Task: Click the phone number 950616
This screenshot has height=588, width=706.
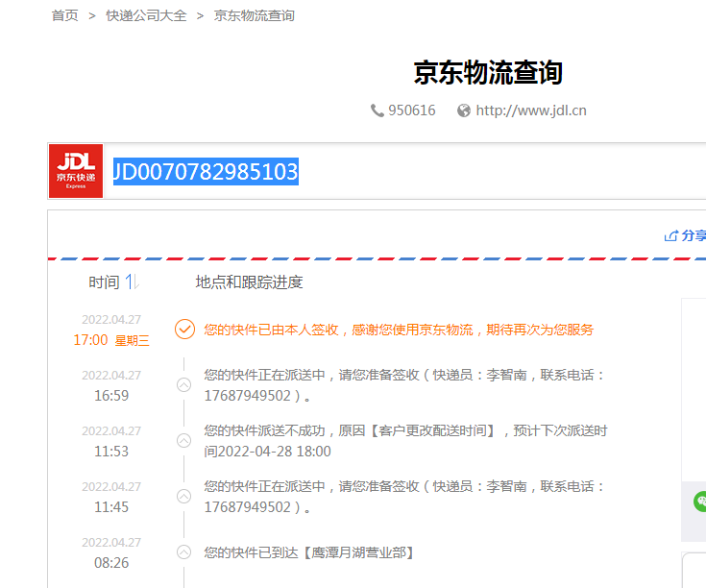Action: (412, 110)
